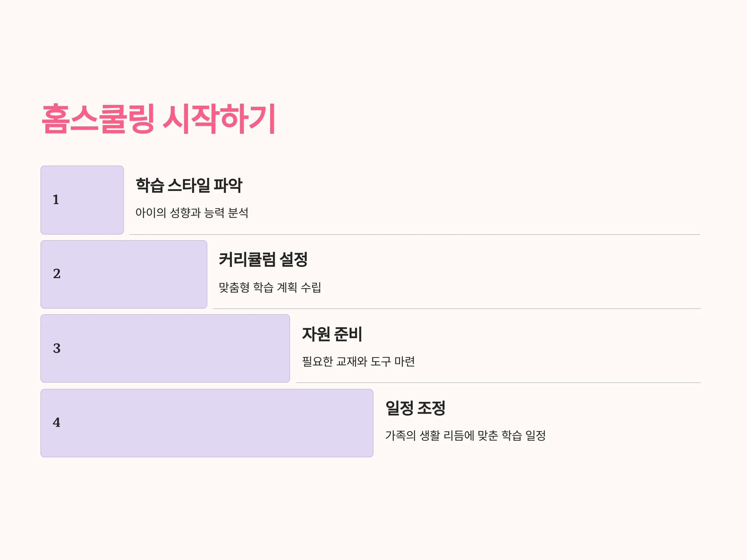Click the heading 일정 조정
The height and width of the screenshot is (560, 747).
[416, 408]
